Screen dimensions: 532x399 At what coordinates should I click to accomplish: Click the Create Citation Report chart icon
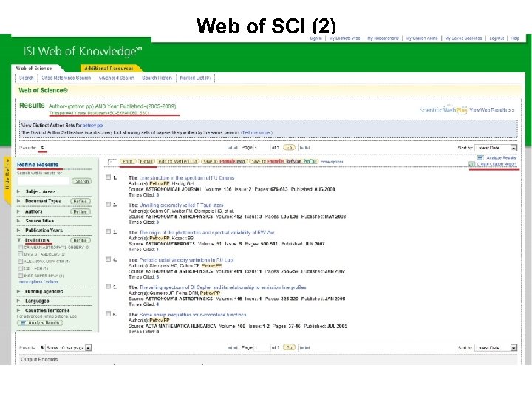[x=471, y=164]
